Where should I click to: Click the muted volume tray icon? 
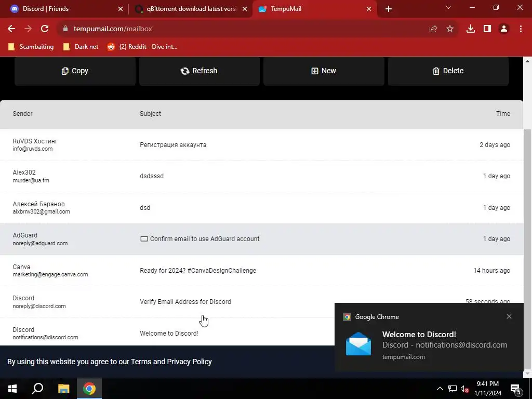[465, 389]
